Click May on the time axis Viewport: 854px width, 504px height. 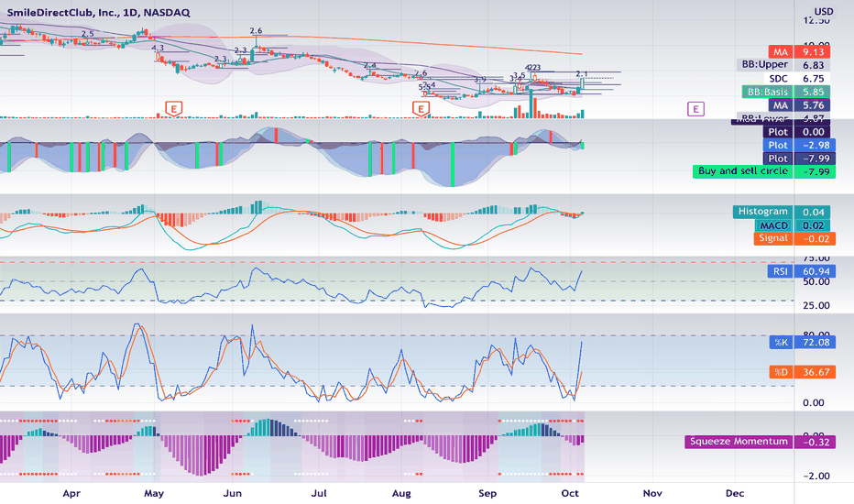[154, 493]
